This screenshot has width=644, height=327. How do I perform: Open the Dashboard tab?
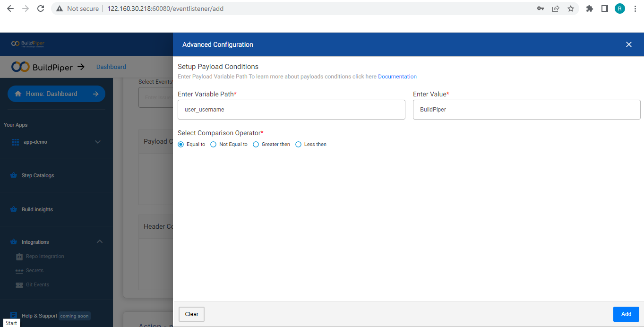(111, 67)
